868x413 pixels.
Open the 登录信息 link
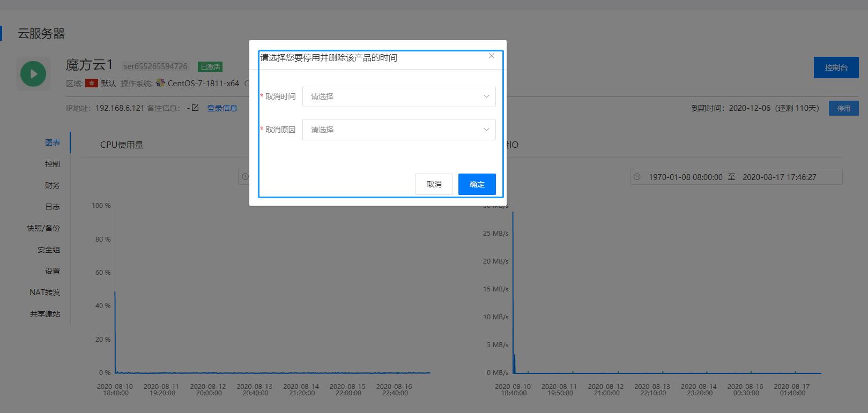coord(222,108)
